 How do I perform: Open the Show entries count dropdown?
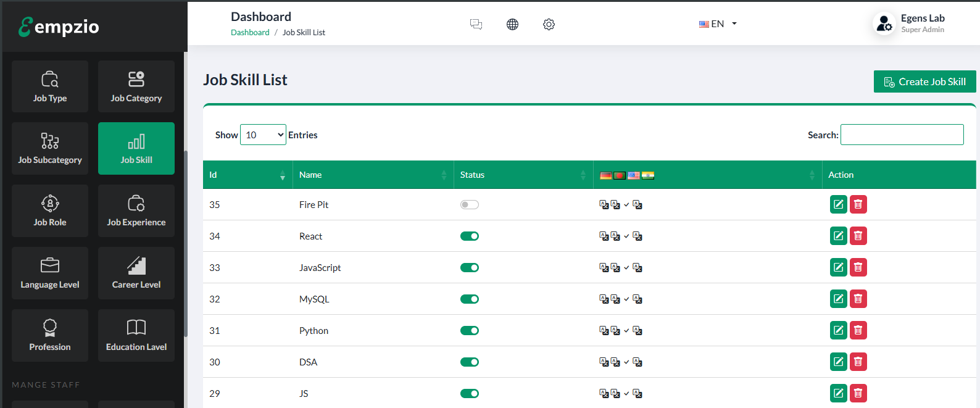pos(263,135)
